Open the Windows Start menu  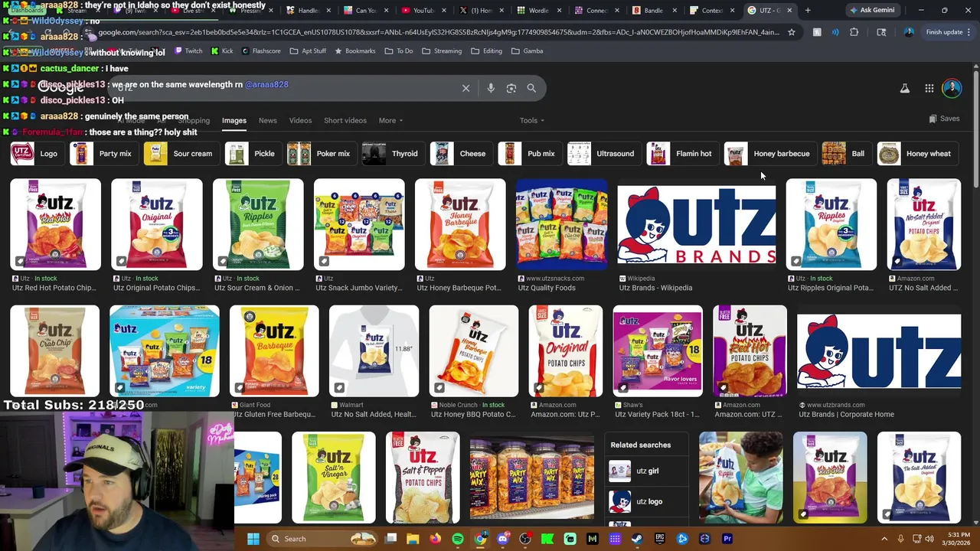point(253,539)
